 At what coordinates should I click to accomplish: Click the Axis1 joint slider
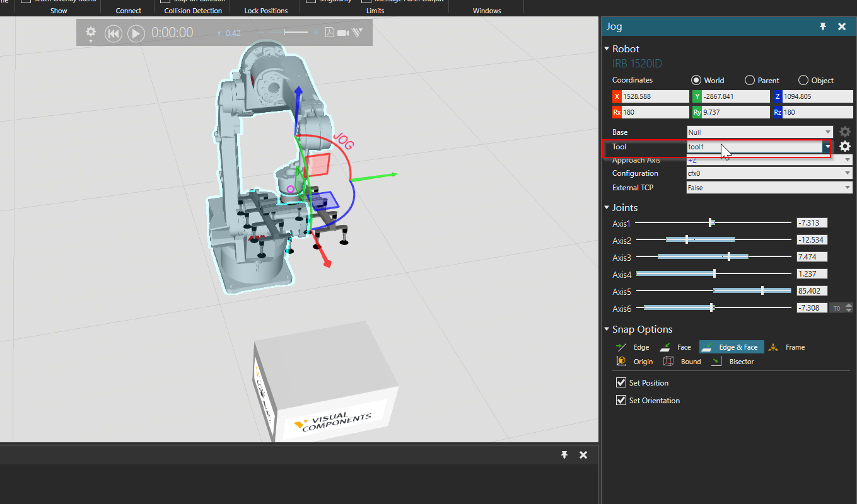[x=713, y=222]
